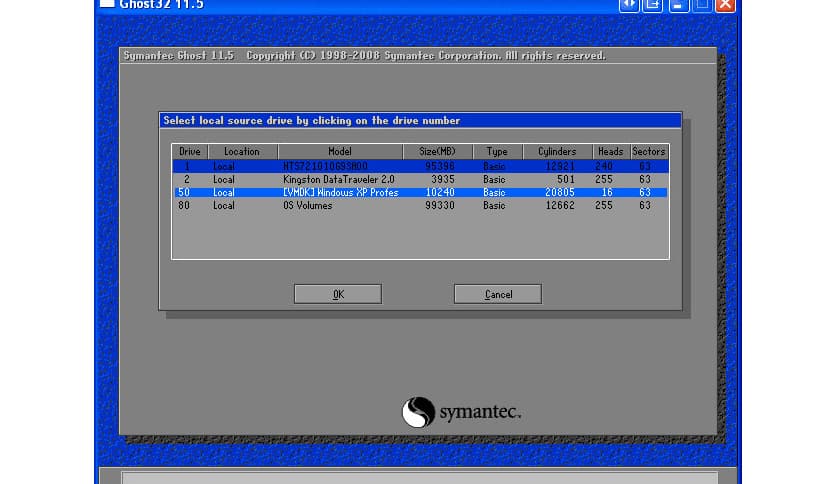Click the Type column header
The height and width of the screenshot is (484, 836).
coord(497,152)
